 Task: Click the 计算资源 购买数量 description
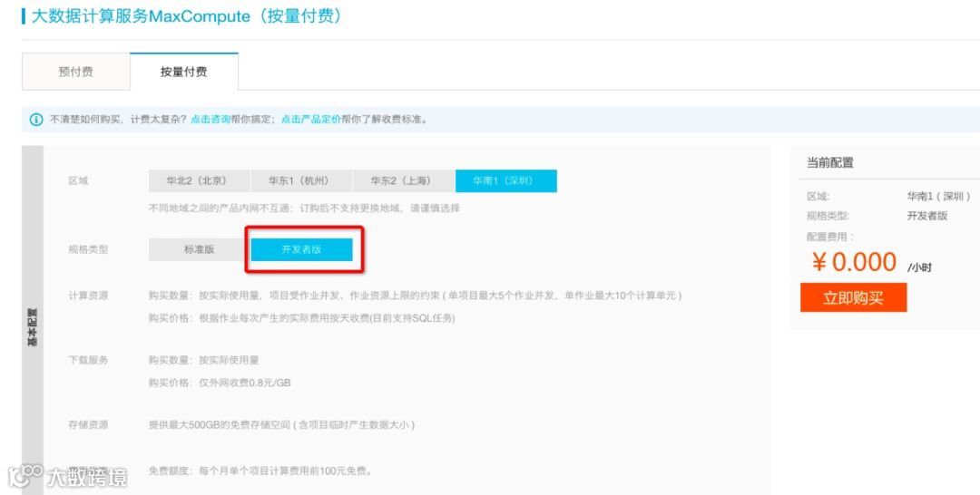click(415, 296)
